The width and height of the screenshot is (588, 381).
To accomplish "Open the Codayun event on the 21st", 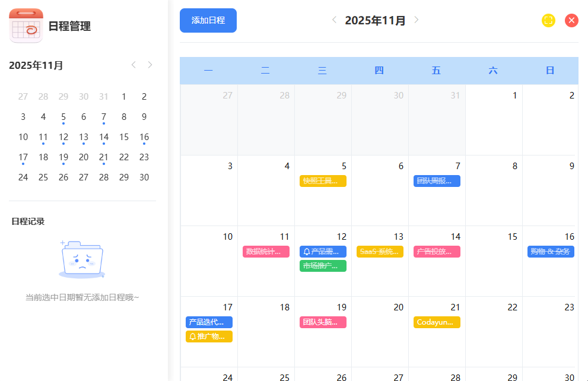I will click(x=437, y=322).
